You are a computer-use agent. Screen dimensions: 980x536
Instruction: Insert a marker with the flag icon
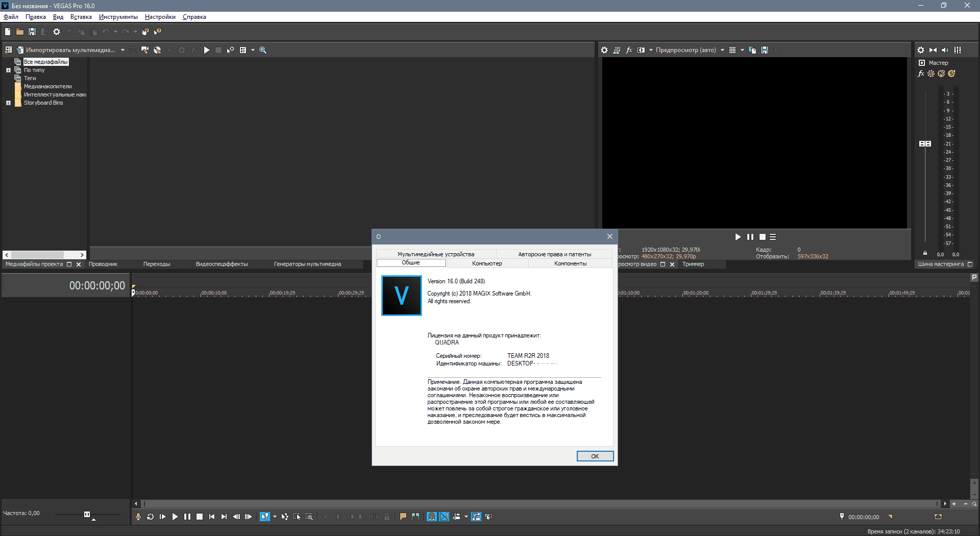403,517
